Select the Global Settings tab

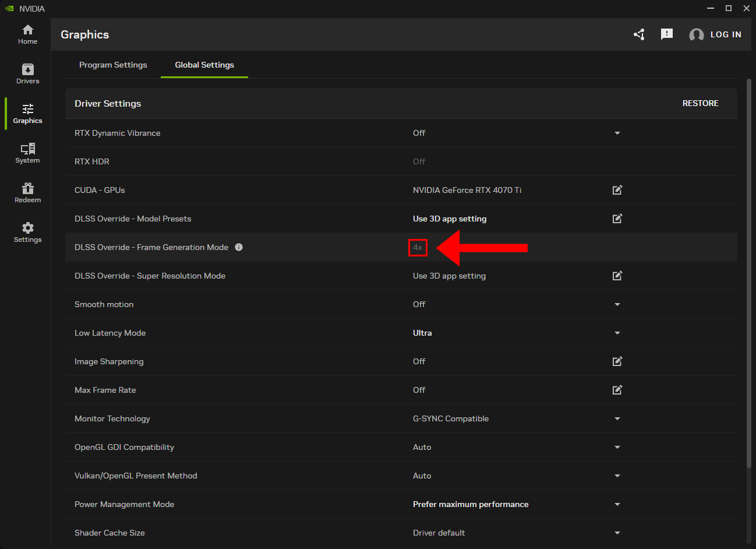(204, 65)
